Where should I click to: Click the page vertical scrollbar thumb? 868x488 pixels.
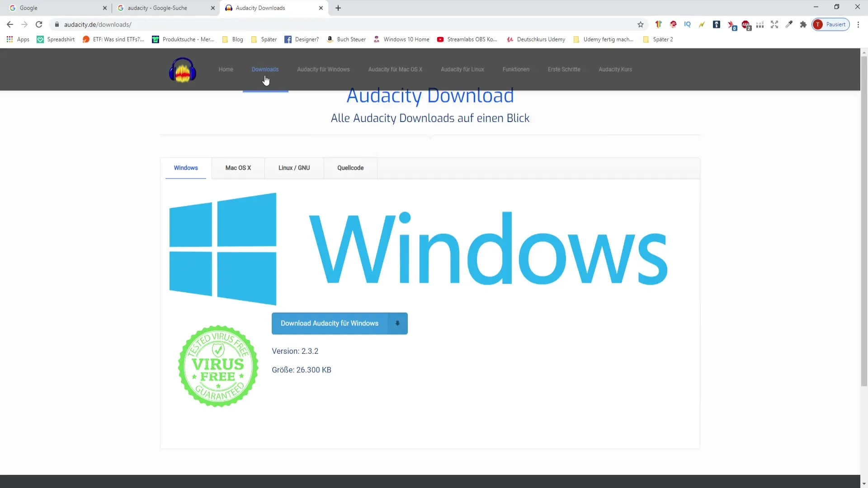point(864,221)
